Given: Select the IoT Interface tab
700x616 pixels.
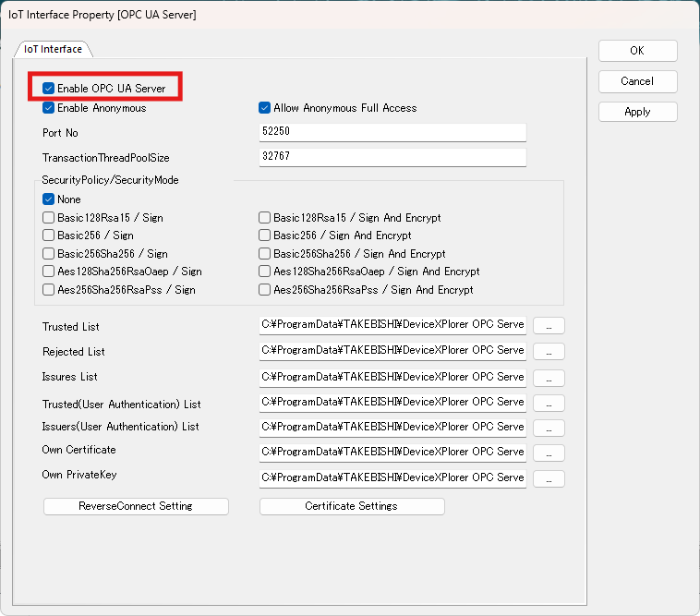Looking at the screenshot, I should coord(54,49).
